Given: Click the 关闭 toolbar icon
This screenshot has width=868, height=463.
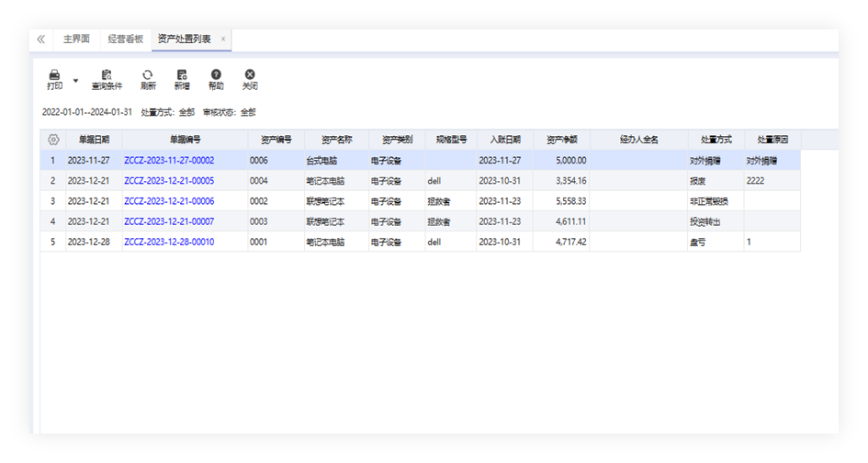Looking at the screenshot, I should [x=250, y=75].
